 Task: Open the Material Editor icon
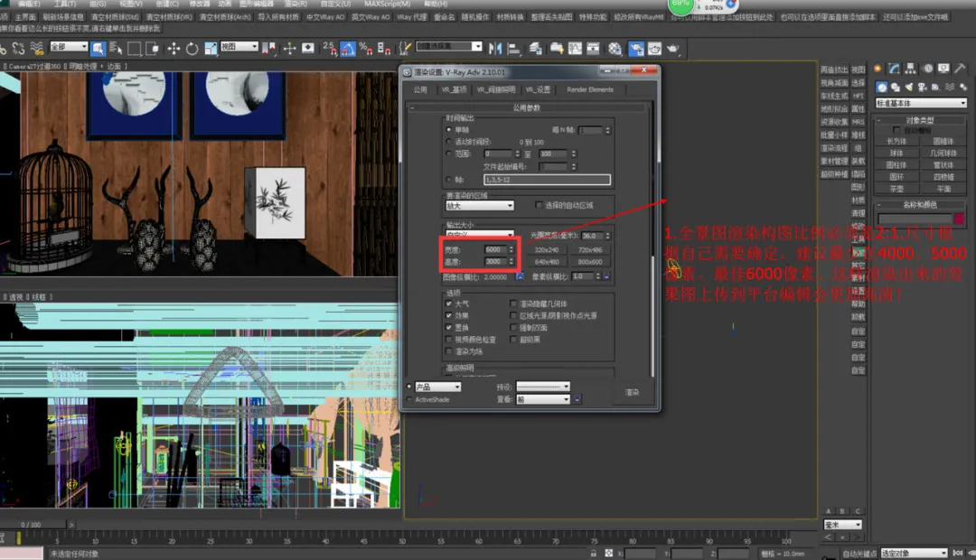coord(615,49)
